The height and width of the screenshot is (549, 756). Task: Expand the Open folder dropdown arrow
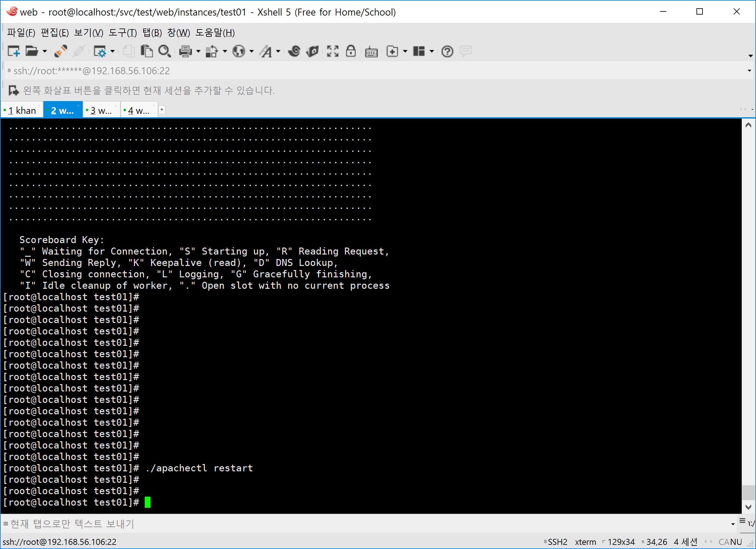(x=44, y=51)
